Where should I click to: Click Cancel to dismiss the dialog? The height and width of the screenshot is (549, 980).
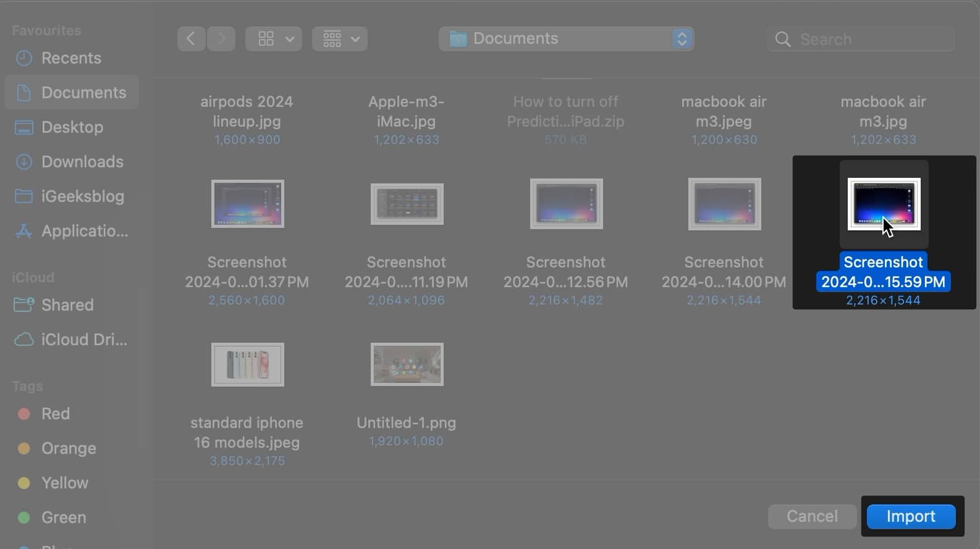click(x=812, y=517)
